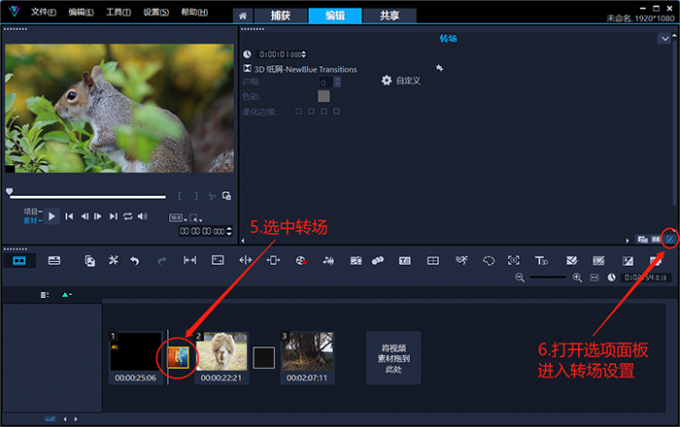
Task: Open the options panel pencil icon
Action: [x=670, y=239]
